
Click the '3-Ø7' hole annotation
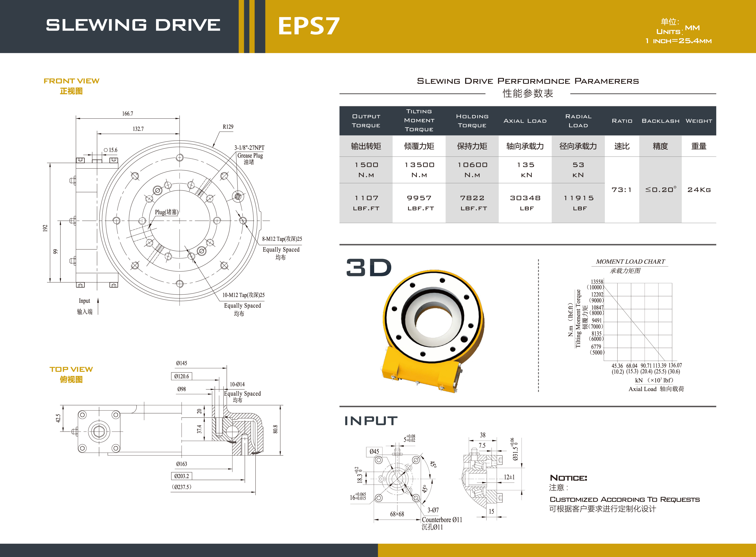pos(433,510)
